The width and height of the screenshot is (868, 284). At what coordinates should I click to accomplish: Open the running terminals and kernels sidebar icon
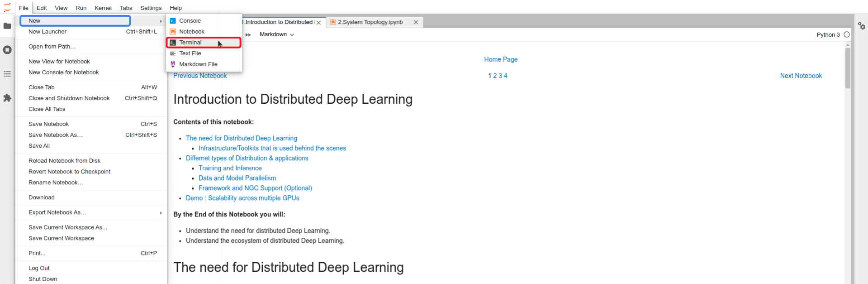[7, 50]
